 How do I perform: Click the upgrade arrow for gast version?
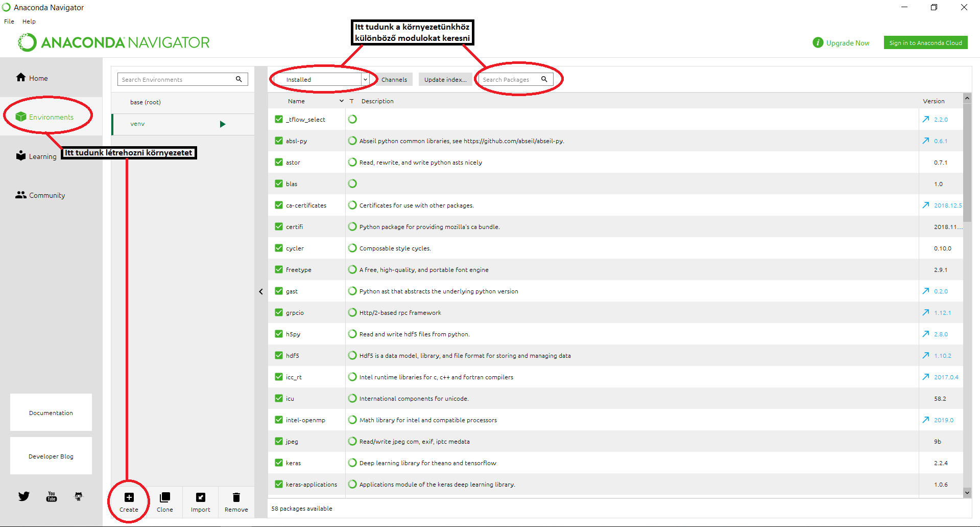click(x=926, y=291)
